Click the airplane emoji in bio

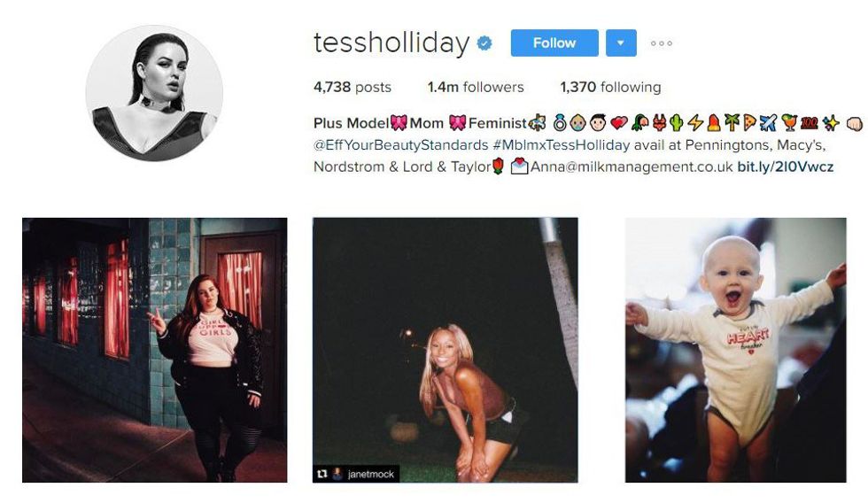click(x=769, y=123)
